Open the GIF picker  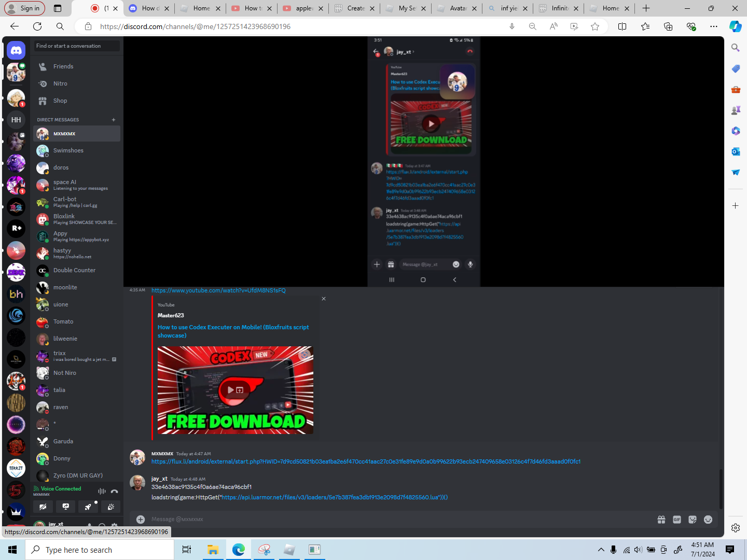pos(677,520)
